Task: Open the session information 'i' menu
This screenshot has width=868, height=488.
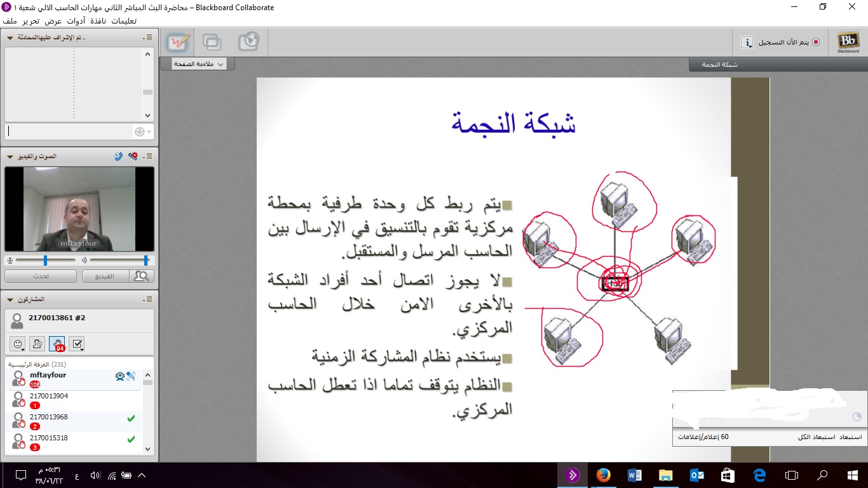Action: pyautogui.click(x=747, y=42)
